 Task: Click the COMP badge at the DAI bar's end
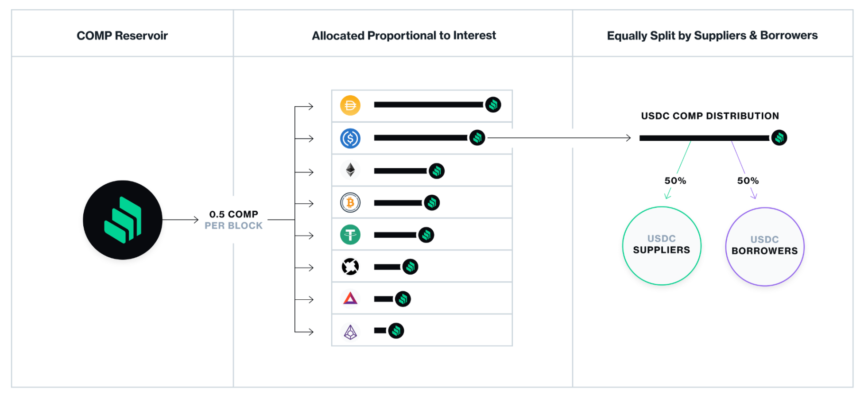click(x=493, y=105)
